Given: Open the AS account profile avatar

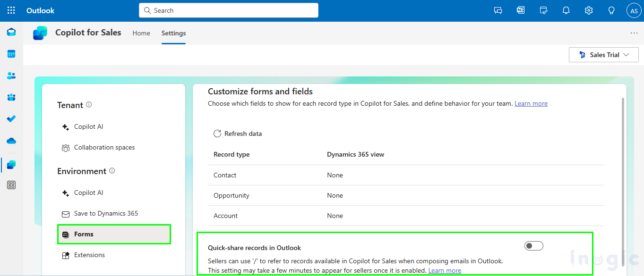Looking at the screenshot, I should (634, 10).
